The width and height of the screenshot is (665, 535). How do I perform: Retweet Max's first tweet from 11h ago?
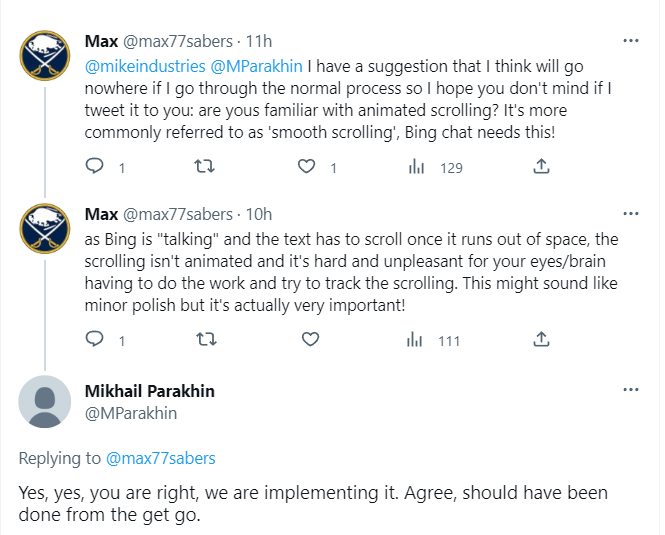point(204,166)
